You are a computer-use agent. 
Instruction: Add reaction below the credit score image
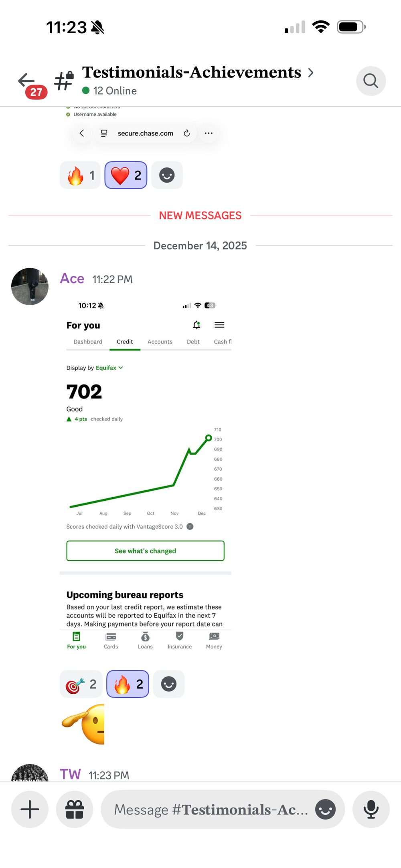169,684
